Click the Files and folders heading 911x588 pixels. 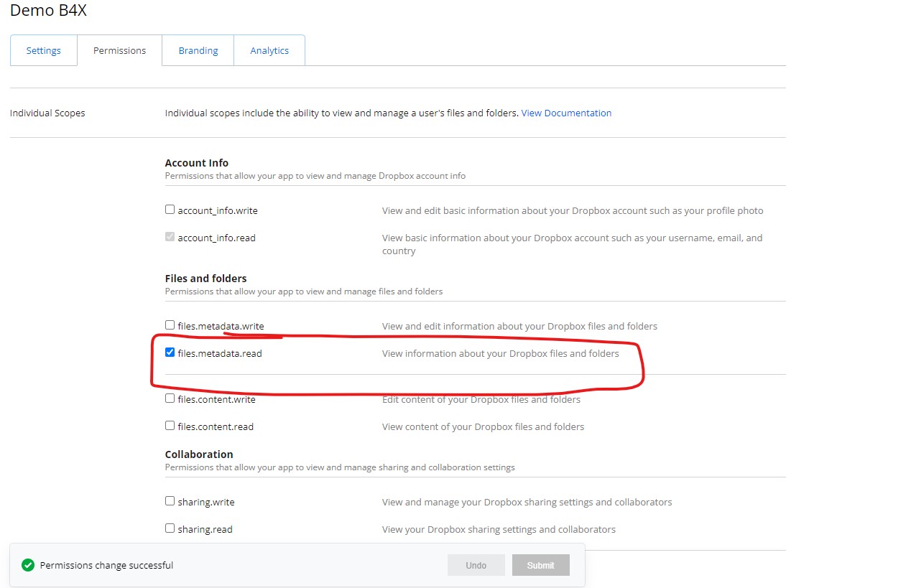[x=205, y=279]
